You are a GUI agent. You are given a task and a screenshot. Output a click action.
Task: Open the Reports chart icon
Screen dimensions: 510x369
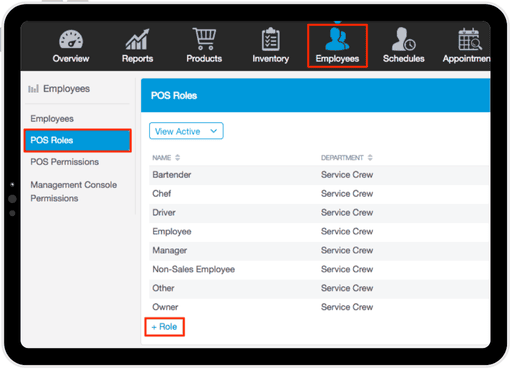coord(137,39)
